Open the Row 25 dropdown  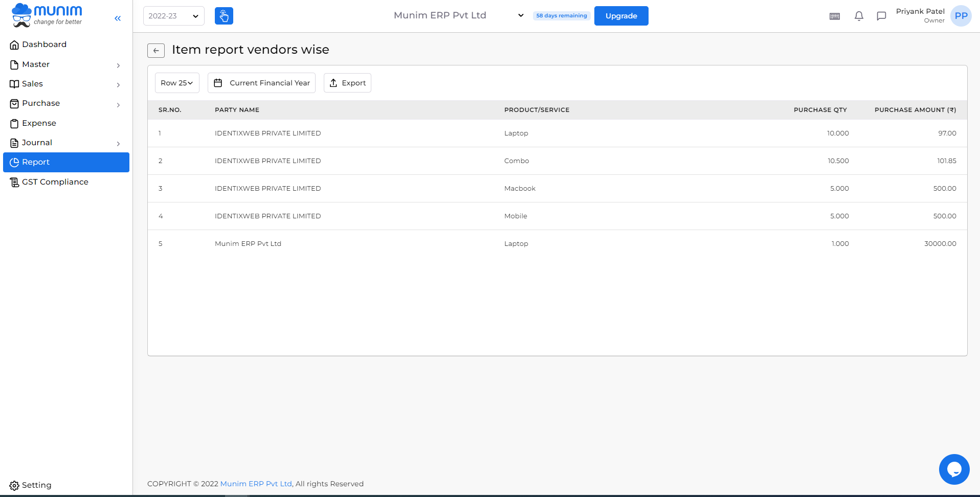[177, 83]
